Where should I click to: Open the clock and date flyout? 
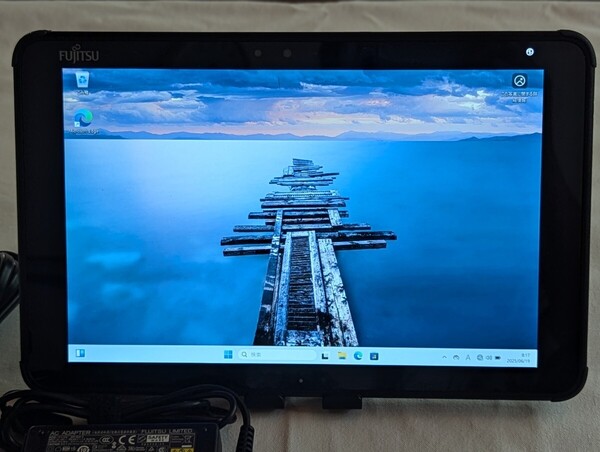tap(520, 358)
